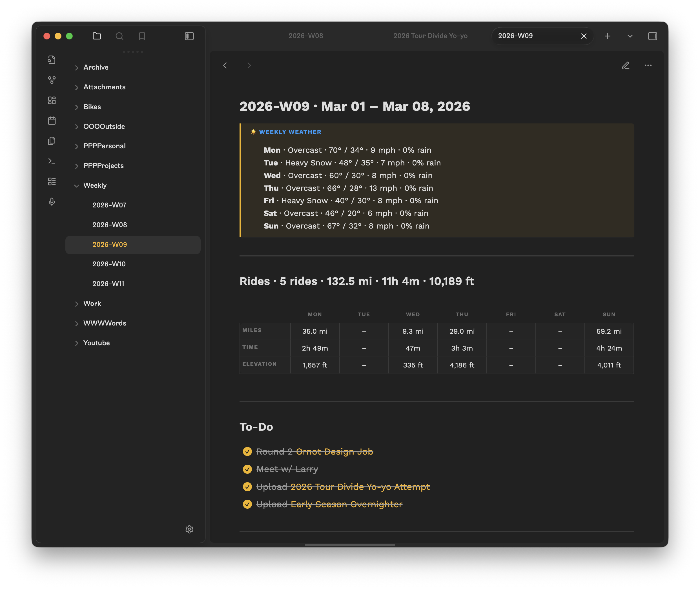
Task: Switch to the bookmarks sidebar tab
Action: coord(142,36)
